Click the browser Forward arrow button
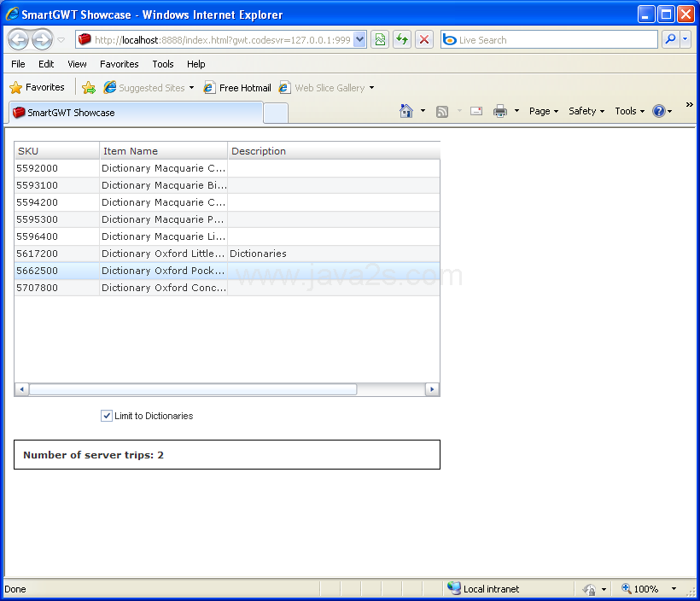This screenshot has height=601, width=700. tap(43, 40)
